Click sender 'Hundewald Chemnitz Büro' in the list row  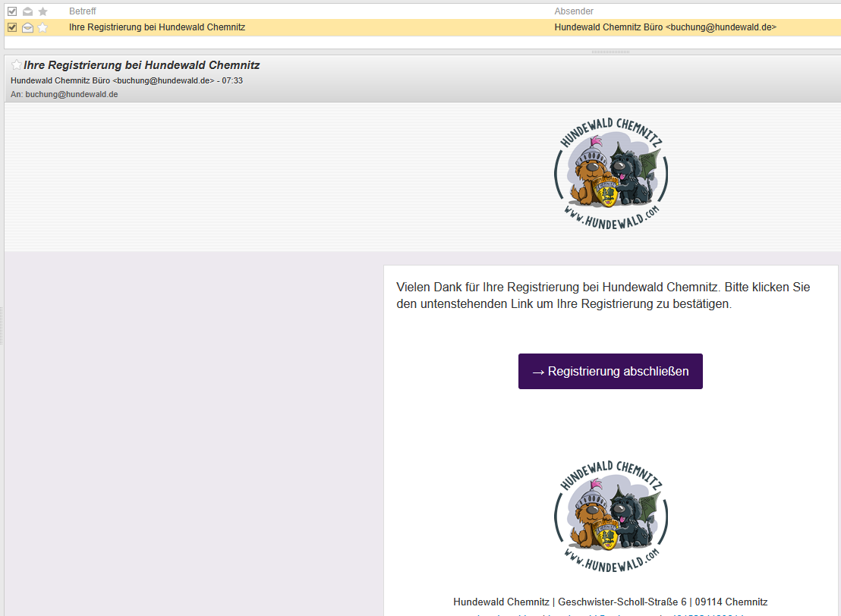click(665, 27)
